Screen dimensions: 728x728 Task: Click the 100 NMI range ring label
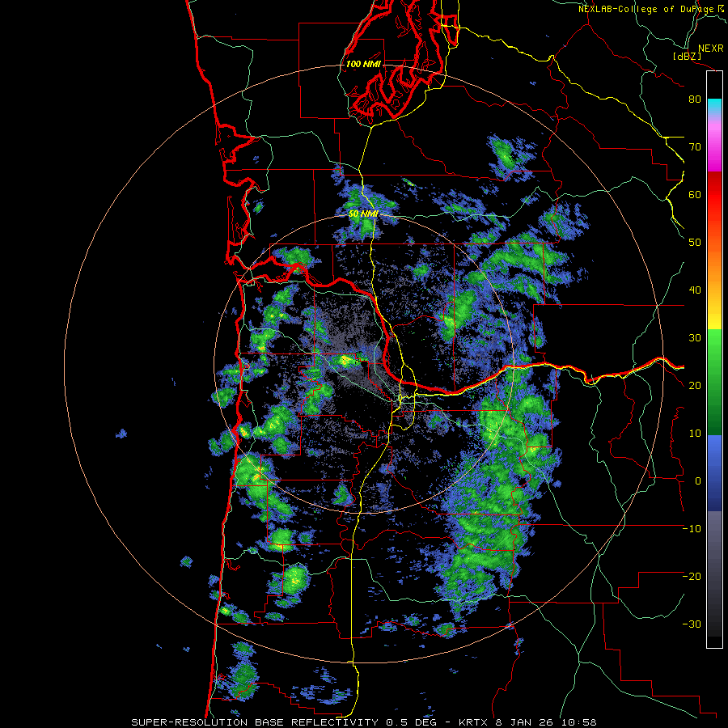pyautogui.click(x=363, y=64)
